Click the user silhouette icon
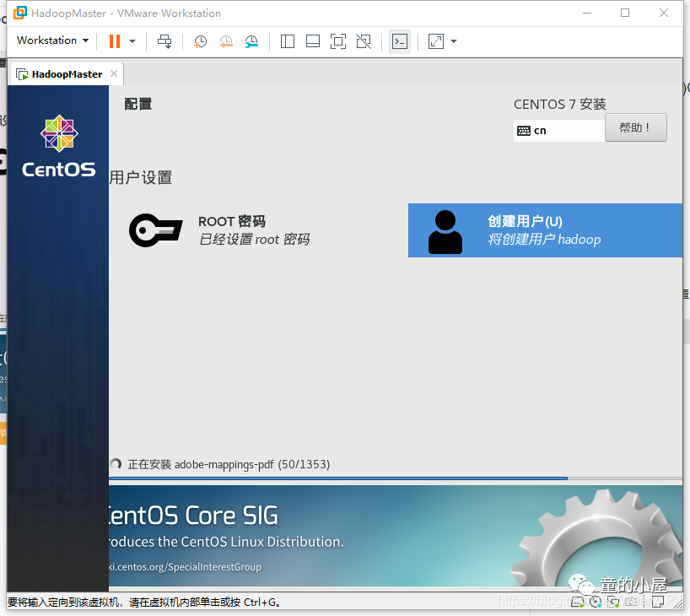690x616 pixels. [445, 232]
